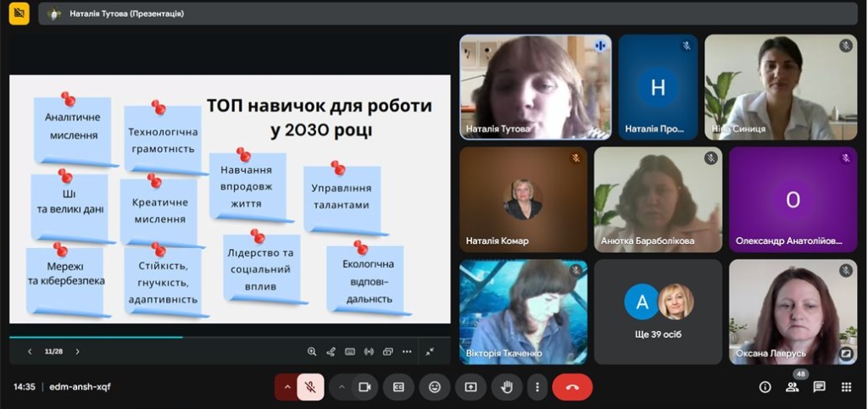The height and width of the screenshot is (409, 868).
Task: Open the chat with everyone panel
Action: coord(820,387)
